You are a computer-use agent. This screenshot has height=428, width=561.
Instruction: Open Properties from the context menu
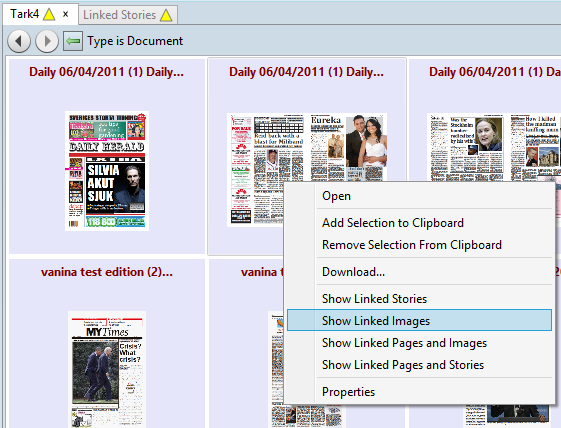click(x=419, y=392)
